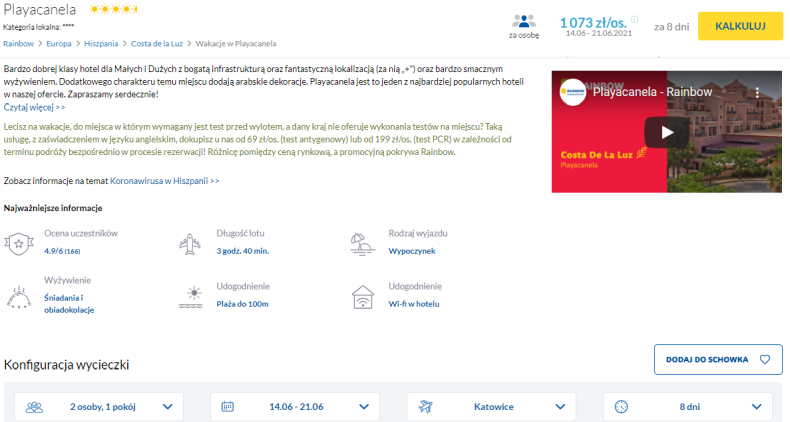Click the rating value 4.9/6 (166)
Image resolution: width=790 pixels, height=422 pixels.
[62, 251]
